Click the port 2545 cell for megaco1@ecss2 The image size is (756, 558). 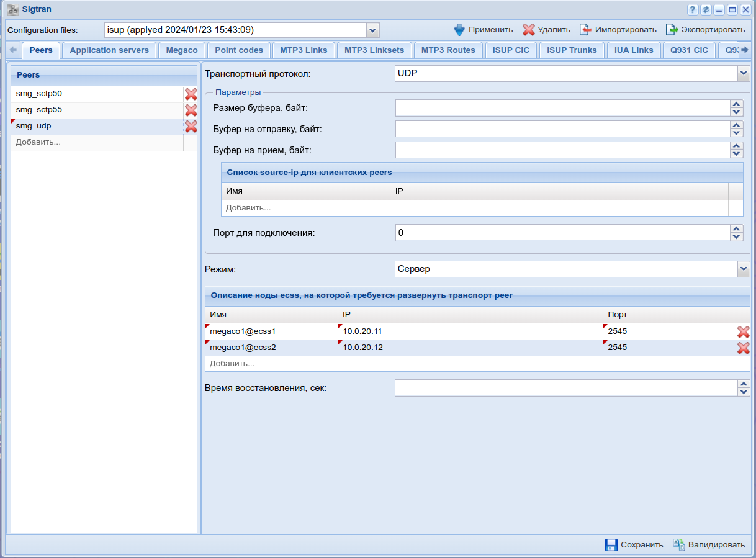point(669,348)
